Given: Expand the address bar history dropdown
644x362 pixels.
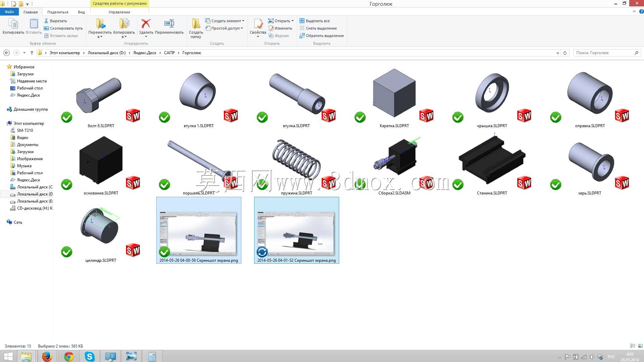Looking at the screenshot, I should (x=558, y=53).
